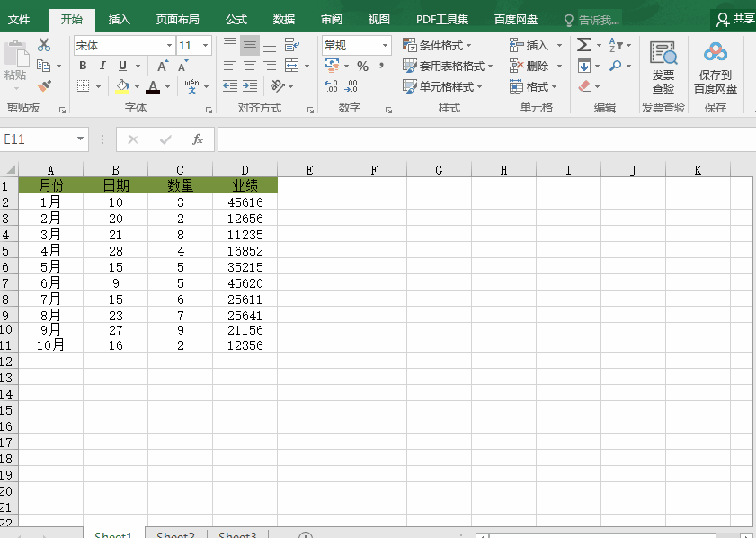Apply the font color A swatch
The height and width of the screenshot is (538, 756).
coord(153,86)
